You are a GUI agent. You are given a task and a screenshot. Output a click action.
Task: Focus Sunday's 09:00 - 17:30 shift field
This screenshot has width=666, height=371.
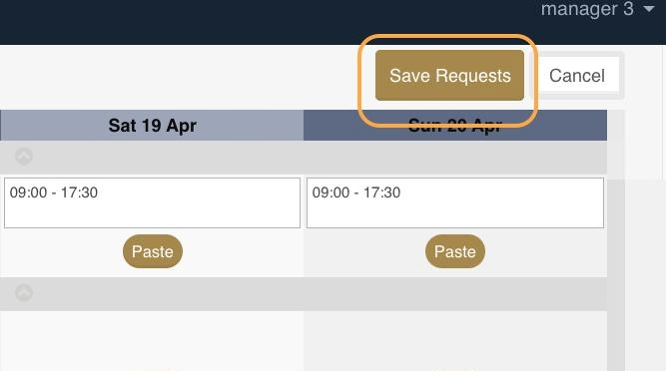[455, 203]
